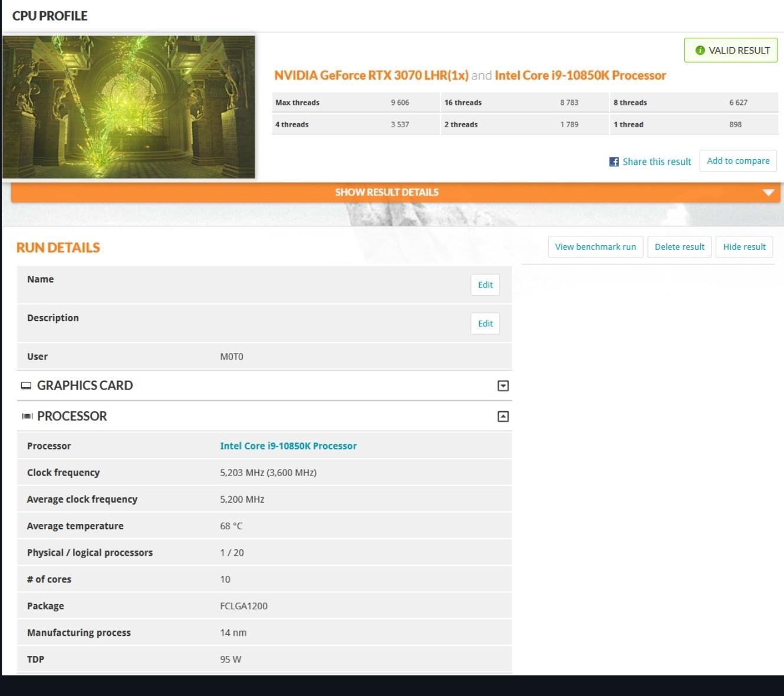The width and height of the screenshot is (784, 696).
Task: Click the Hide result button
Action: [745, 247]
